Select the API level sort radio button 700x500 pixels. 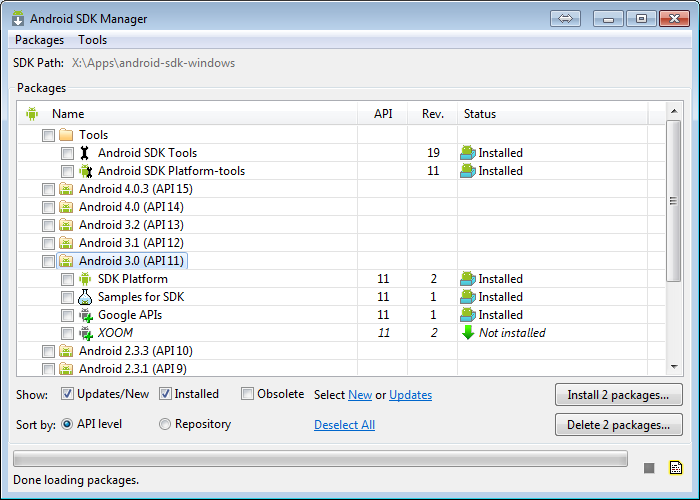[67, 424]
